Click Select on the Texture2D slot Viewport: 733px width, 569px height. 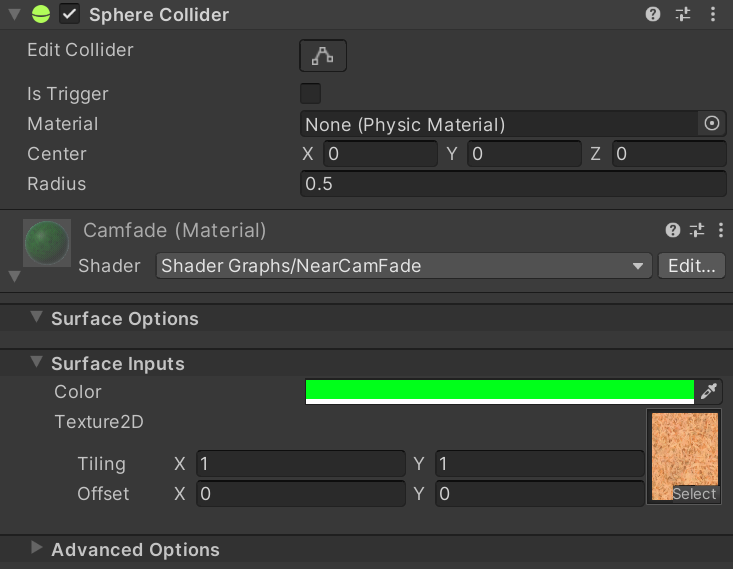pyautogui.click(x=694, y=494)
